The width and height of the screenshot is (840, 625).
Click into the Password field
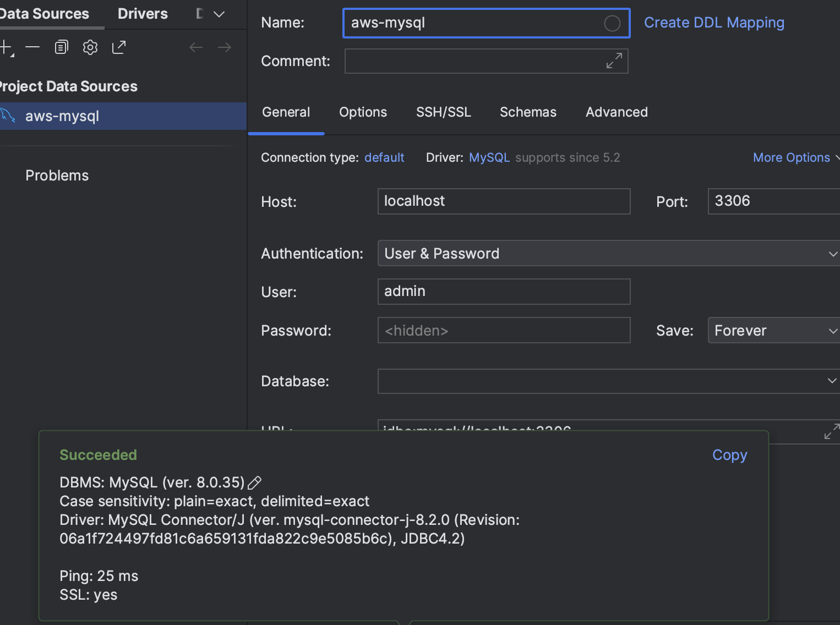pyautogui.click(x=504, y=331)
